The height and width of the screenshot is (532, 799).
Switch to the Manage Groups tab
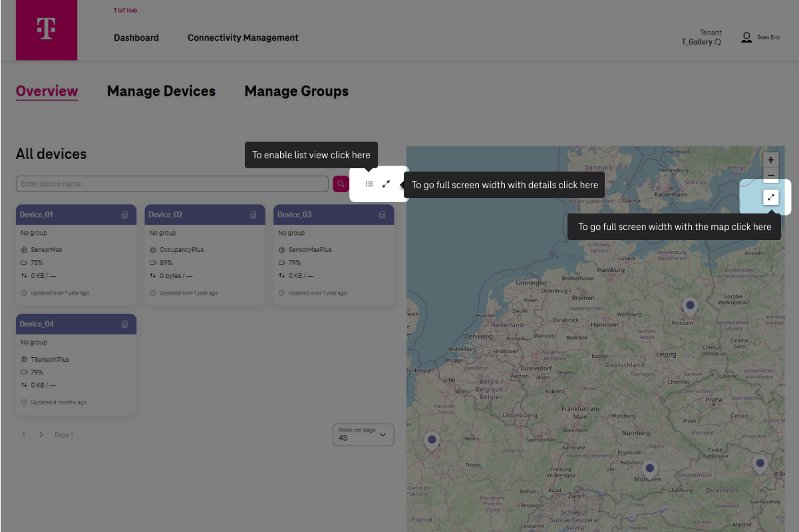(x=296, y=91)
